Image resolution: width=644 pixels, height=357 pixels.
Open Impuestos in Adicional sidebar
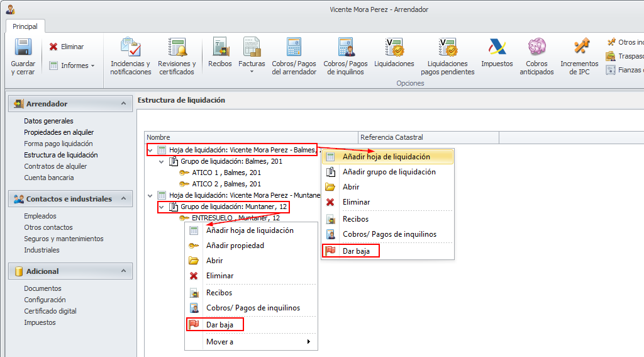(40, 322)
